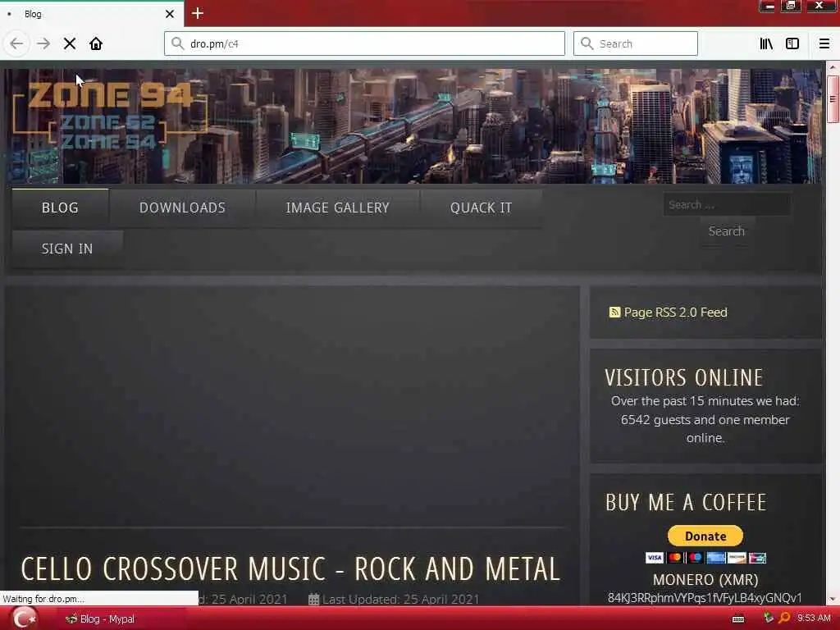
Task: Click the VISITORS ONLINE heading
Action: coord(683,377)
